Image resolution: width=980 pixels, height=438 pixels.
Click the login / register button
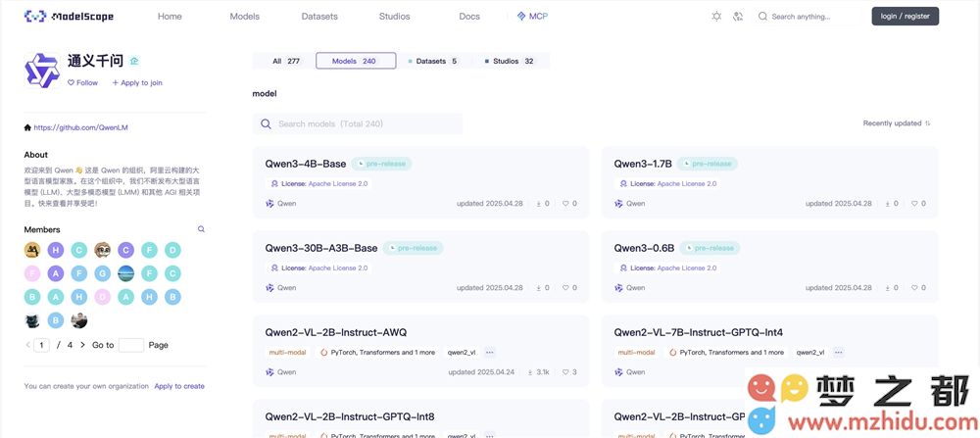click(x=905, y=17)
